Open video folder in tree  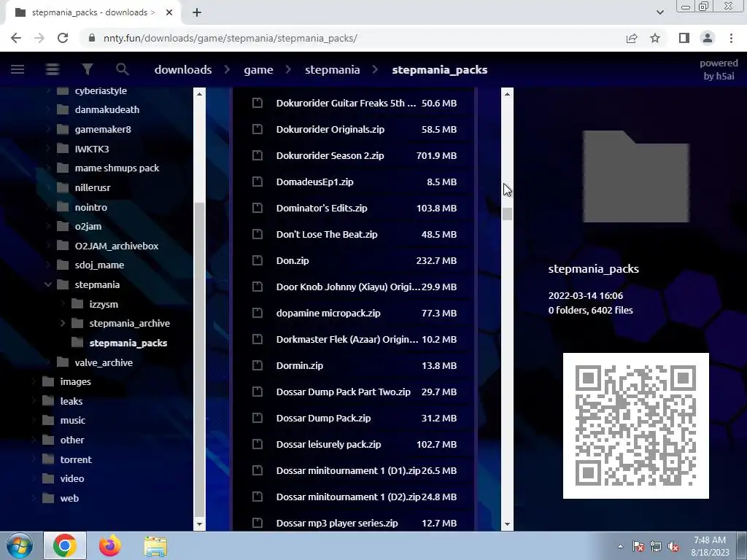tap(72, 479)
